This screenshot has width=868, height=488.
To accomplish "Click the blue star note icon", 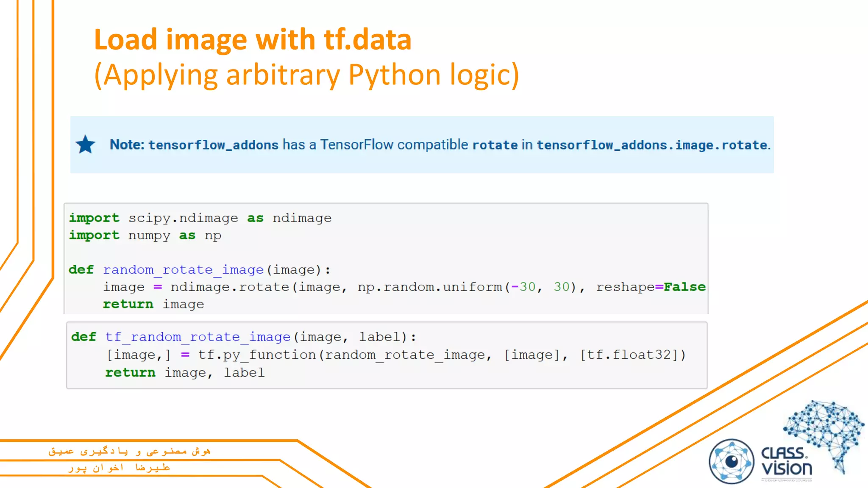I will click(x=86, y=145).
